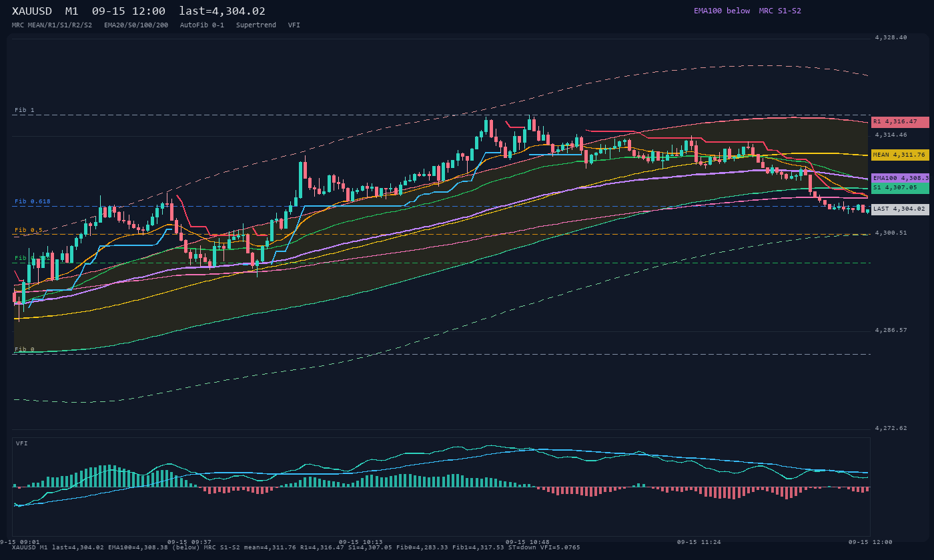Click the VFI title inside the lower panel
Image resolution: width=934 pixels, height=560 pixels.
point(22,443)
